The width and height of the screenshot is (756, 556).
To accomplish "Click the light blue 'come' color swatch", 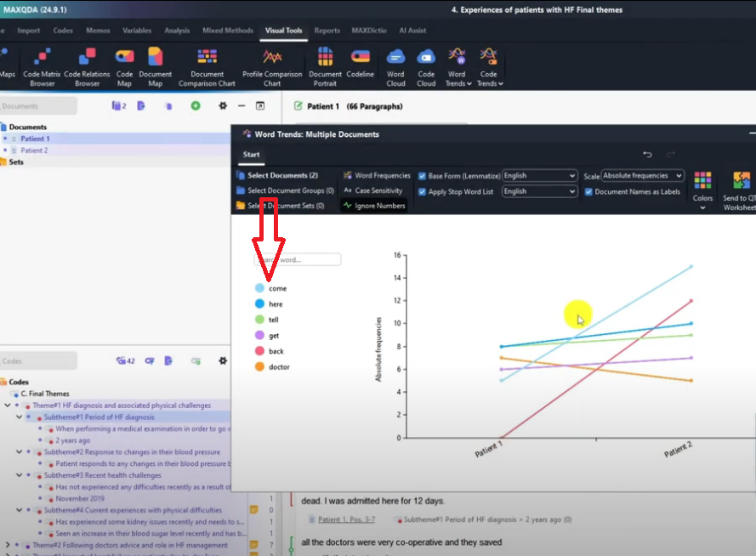I will [259, 288].
